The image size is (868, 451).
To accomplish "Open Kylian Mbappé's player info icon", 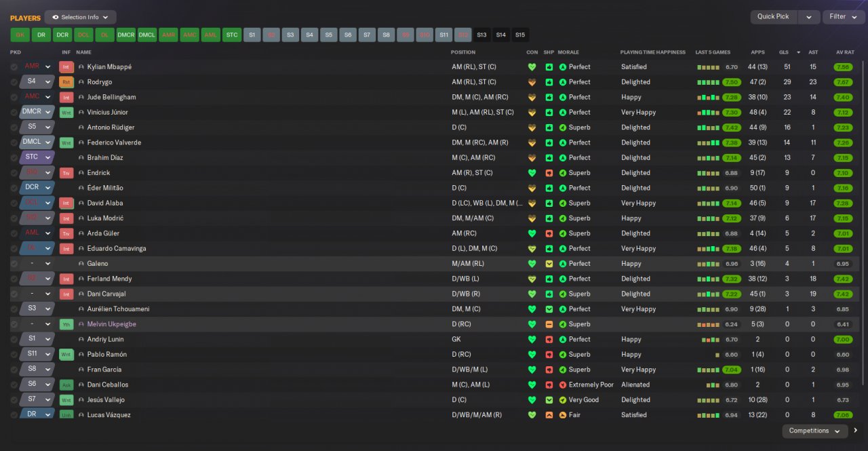I will 81,67.
